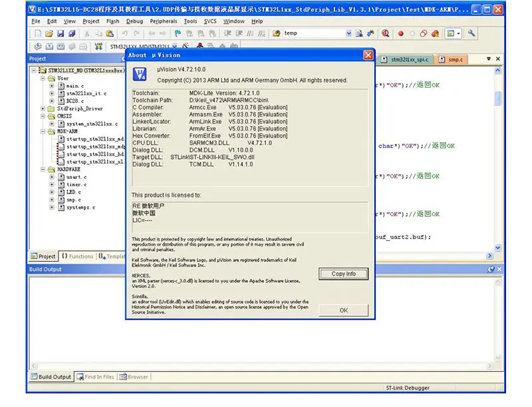Viewport: 532px width, 407px height.
Task: Click the Configuration wrench icon
Action: 471,33
